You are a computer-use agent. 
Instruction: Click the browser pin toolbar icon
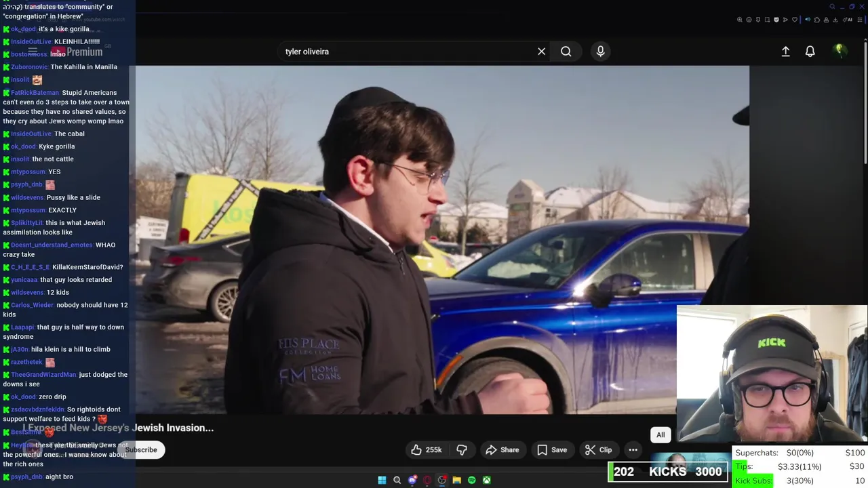click(x=758, y=20)
